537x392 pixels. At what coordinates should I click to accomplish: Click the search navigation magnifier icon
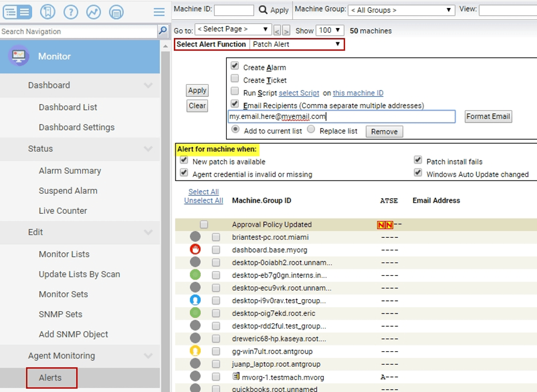click(163, 31)
